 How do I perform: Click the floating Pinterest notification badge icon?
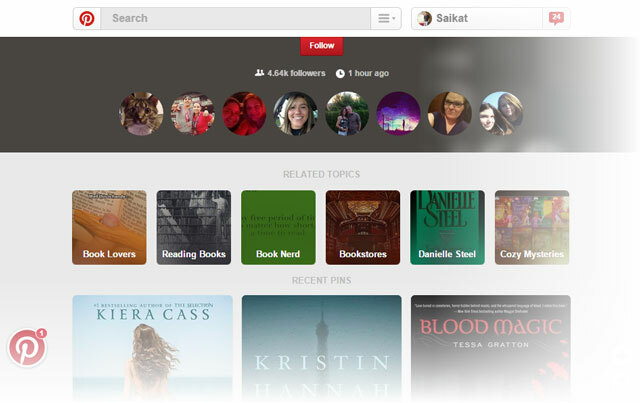coord(27,347)
